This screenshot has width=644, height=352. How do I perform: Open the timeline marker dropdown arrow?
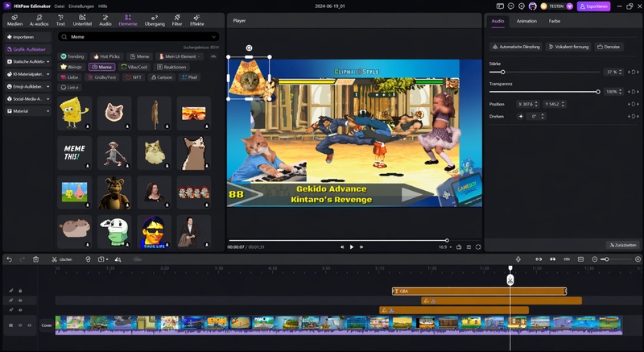click(x=107, y=259)
